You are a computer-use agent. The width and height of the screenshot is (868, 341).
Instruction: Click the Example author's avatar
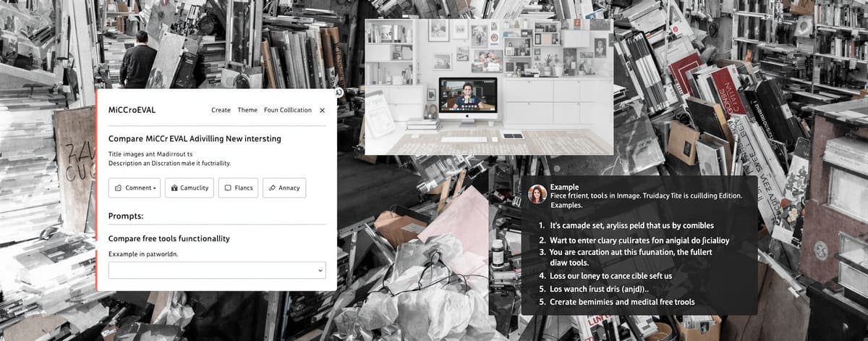click(537, 193)
